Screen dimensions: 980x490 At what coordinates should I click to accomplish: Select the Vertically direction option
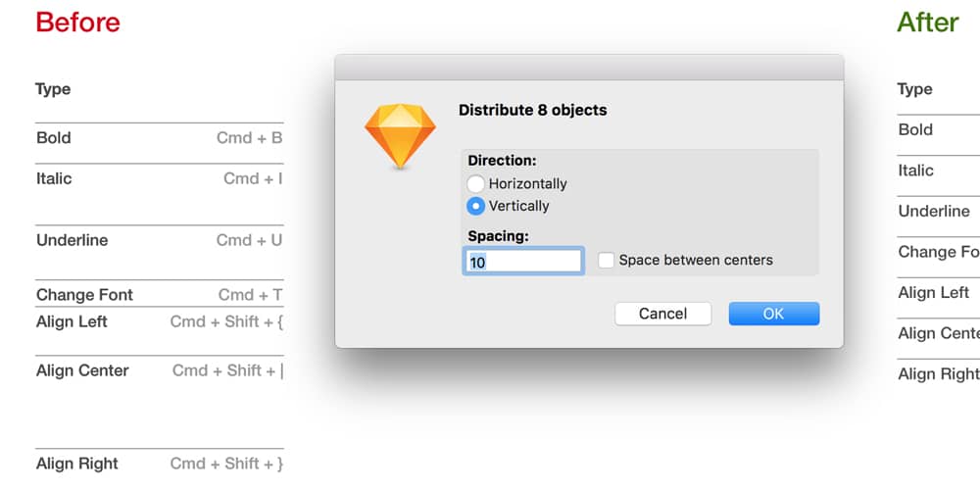point(476,206)
